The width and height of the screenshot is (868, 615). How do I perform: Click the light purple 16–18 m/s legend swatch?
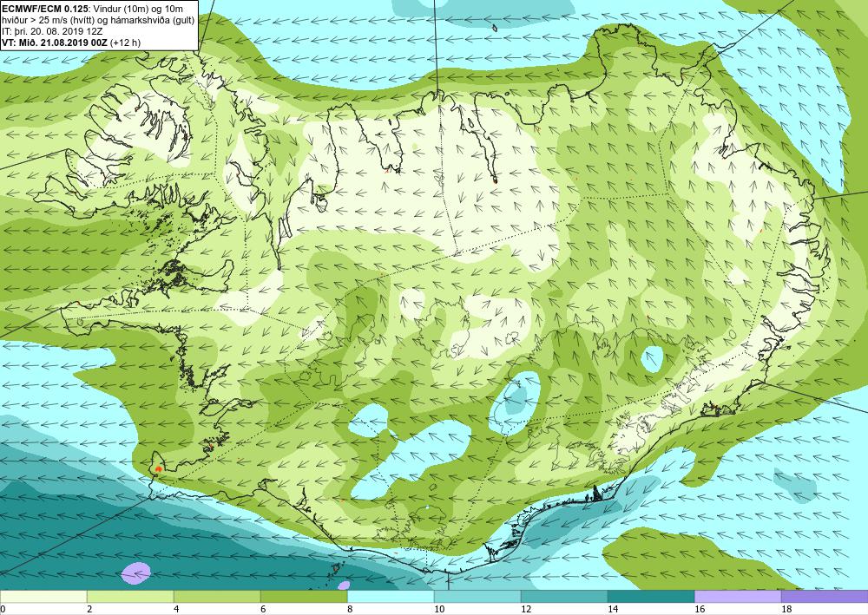click(x=738, y=597)
